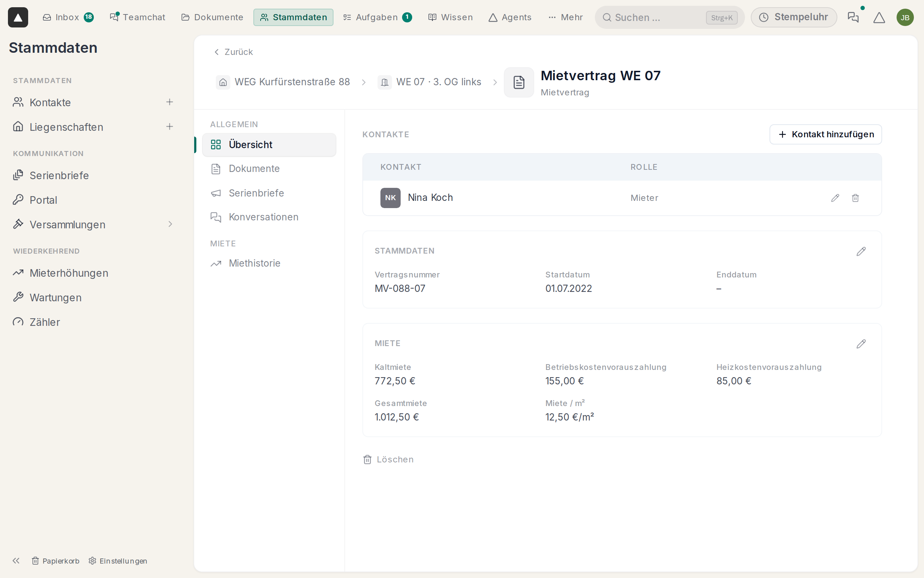Open Aufgaben in top navigation
Viewport: 924px width, 578px height.
click(377, 17)
